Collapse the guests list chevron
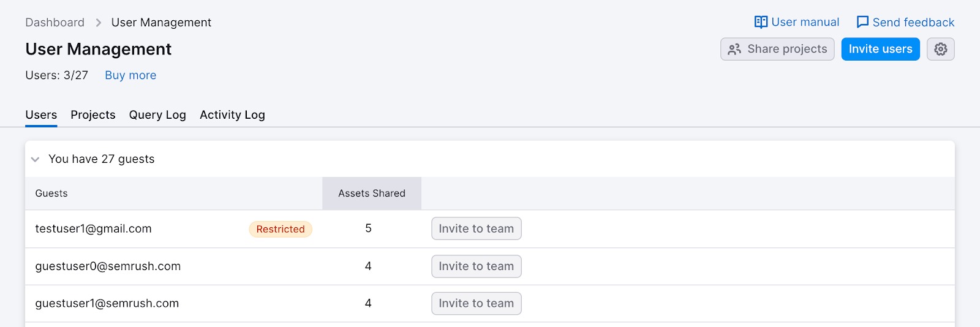Image resolution: width=980 pixels, height=327 pixels. pyautogui.click(x=36, y=159)
